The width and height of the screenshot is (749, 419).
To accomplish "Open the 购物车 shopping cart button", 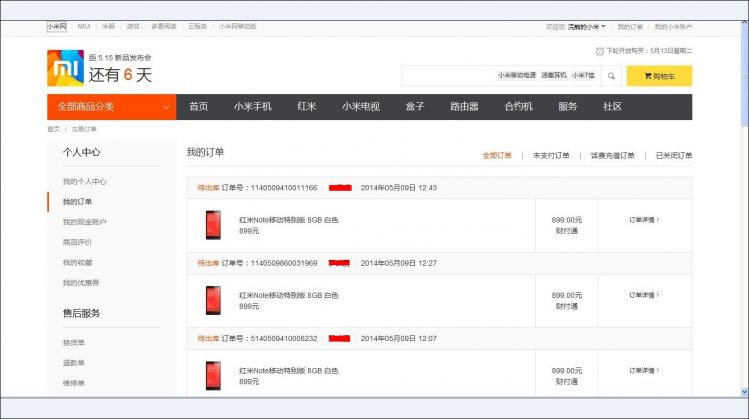I will click(659, 76).
